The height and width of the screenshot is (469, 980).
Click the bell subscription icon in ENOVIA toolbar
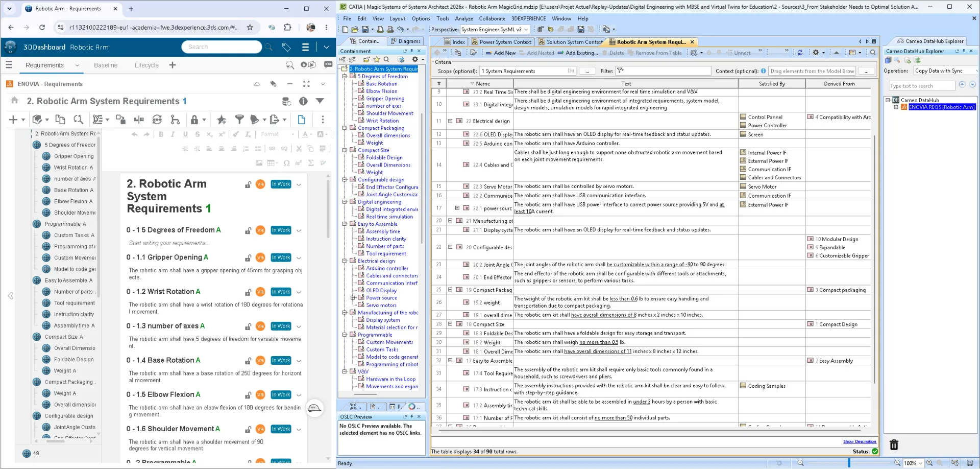point(255,120)
